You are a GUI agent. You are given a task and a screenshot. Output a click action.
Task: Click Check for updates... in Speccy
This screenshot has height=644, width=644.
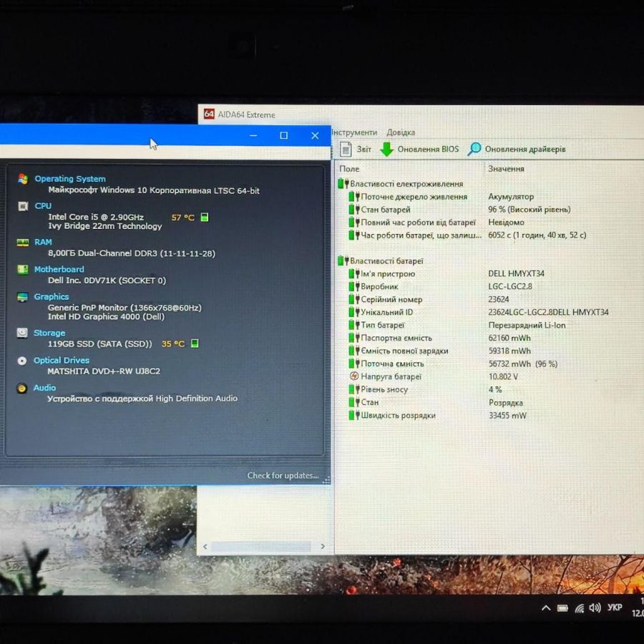pyautogui.click(x=283, y=475)
